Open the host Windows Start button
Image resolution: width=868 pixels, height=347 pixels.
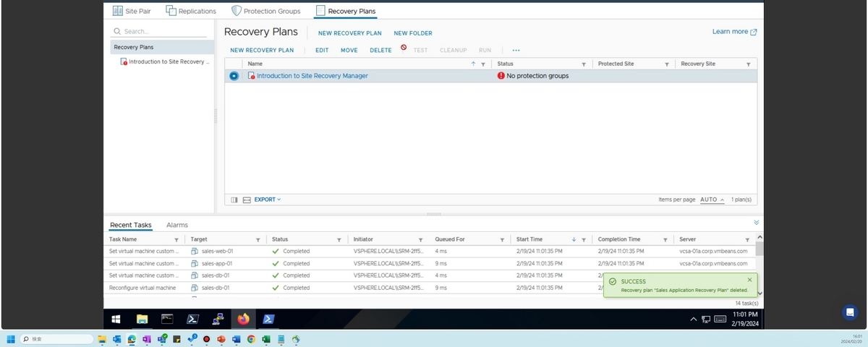pyautogui.click(x=11, y=339)
